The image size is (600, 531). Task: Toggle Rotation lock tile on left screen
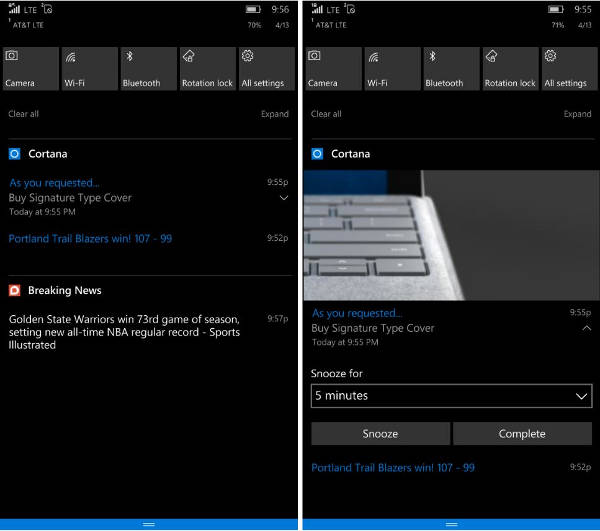click(207, 68)
